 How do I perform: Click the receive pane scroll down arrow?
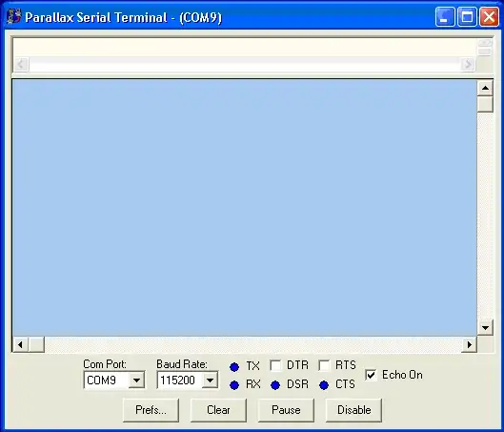(x=485, y=328)
